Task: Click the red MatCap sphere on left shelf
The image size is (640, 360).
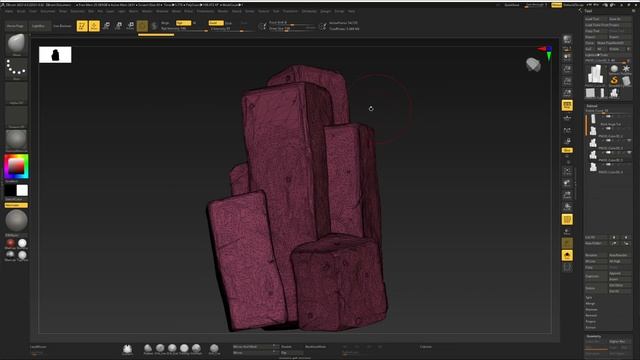Action: (x=10, y=243)
